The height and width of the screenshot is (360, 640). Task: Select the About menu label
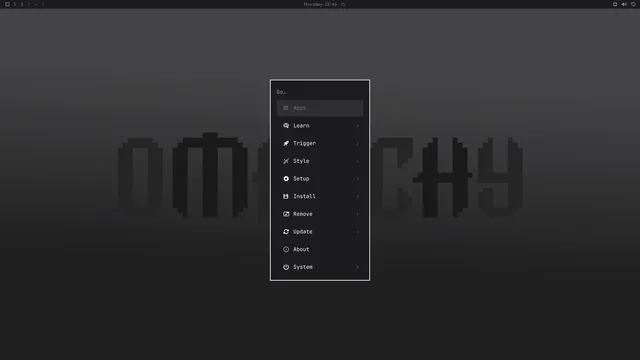[301, 249]
